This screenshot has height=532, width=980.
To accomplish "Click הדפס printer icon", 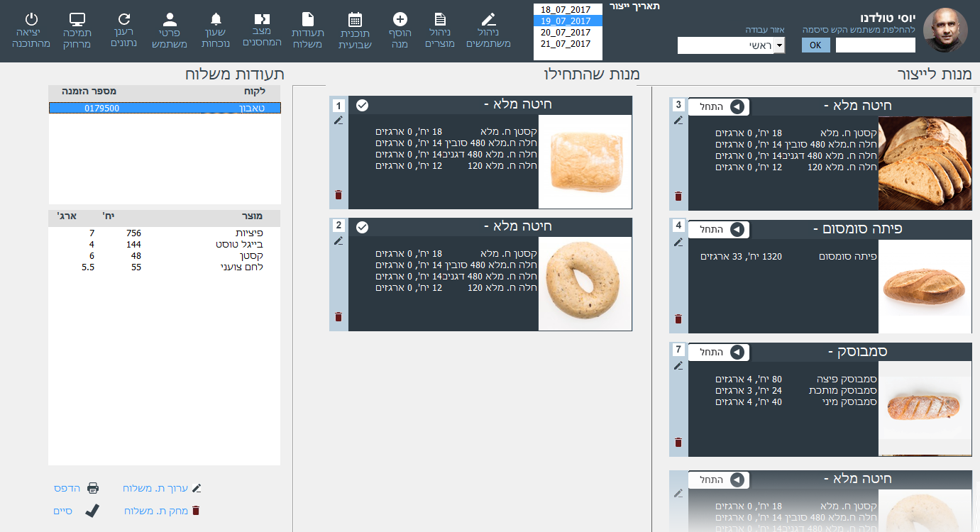I will click(x=93, y=488).
